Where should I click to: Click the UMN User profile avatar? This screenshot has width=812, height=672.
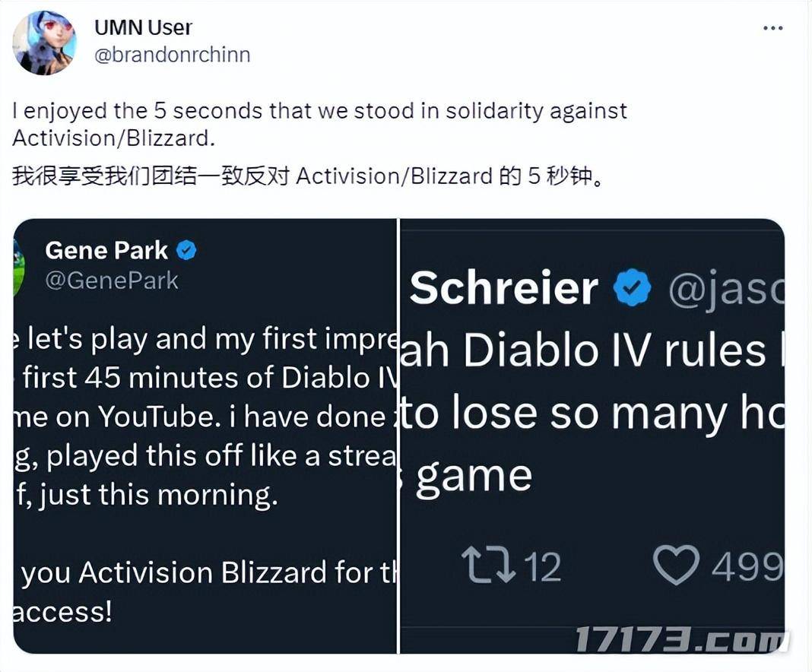coord(44,43)
